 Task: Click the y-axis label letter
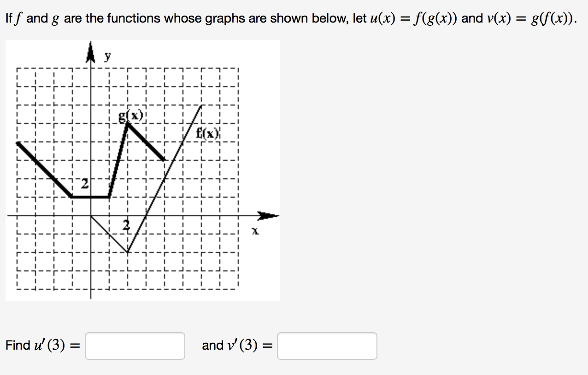pos(107,57)
